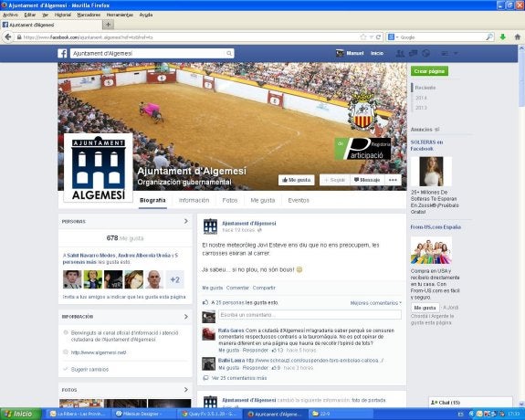The height and width of the screenshot is (420, 525).
Task: Open the three-dots more options button
Action: (393, 180)
